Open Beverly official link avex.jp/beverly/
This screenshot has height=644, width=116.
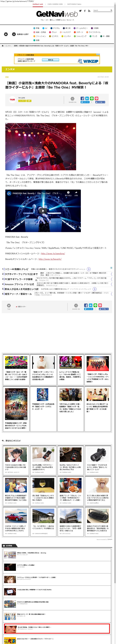[x=50, y=259]
